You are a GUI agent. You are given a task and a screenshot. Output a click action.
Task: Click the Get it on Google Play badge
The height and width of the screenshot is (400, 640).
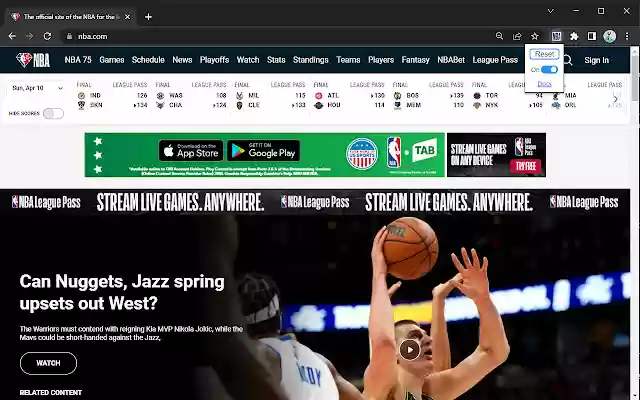263,151
